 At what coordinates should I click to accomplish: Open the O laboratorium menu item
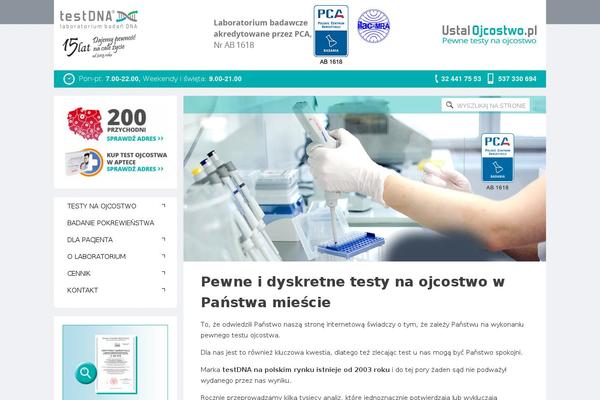point(96,256)
